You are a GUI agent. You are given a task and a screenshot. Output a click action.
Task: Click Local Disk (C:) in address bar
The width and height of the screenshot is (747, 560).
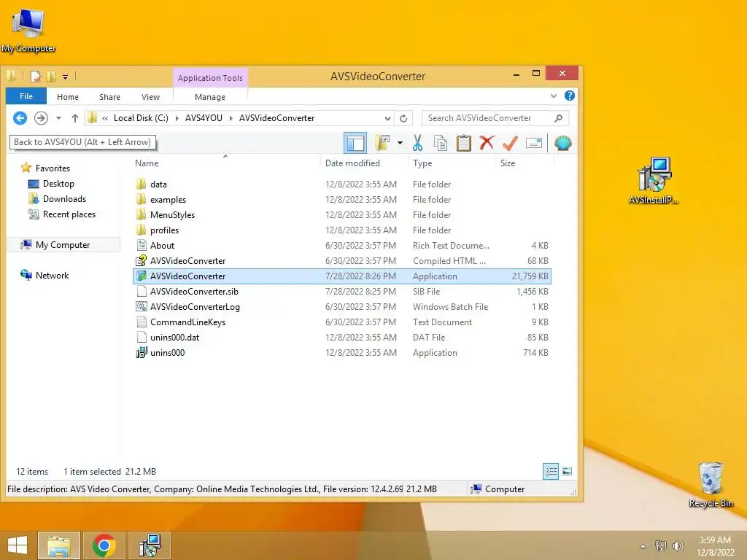point(141,118)
